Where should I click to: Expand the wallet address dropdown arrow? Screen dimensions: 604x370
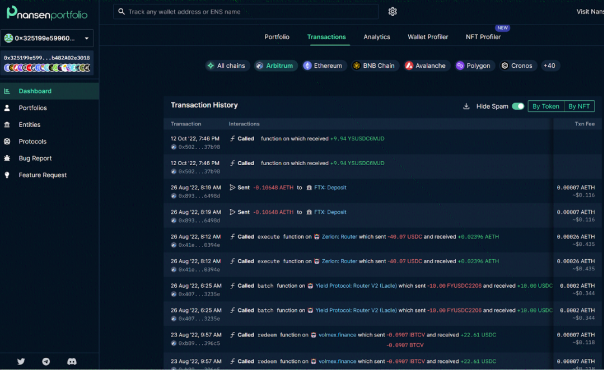tap(87, 38)
